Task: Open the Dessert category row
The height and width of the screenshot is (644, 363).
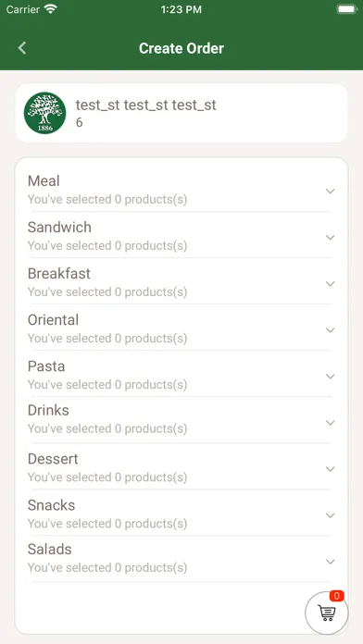Action: coord(181,467)
